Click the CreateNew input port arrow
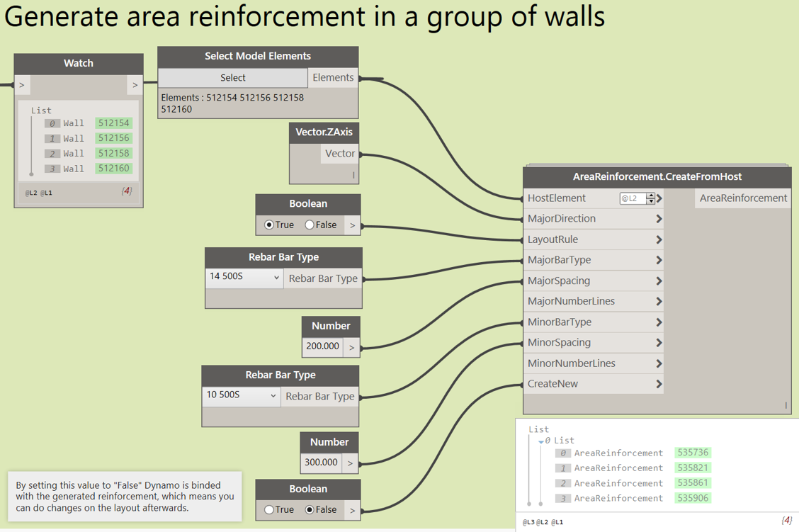This screenshot has width=799, height=532. (660, 383)
